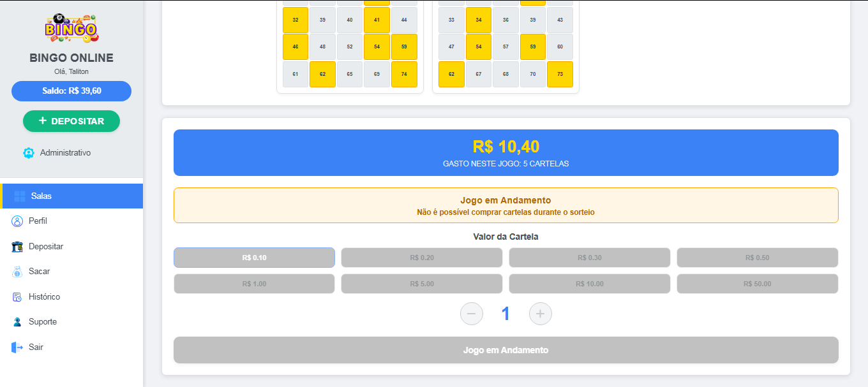The image size is (868, 387).
Task: Click the Perfil profile icon
Action: [19, 221]
